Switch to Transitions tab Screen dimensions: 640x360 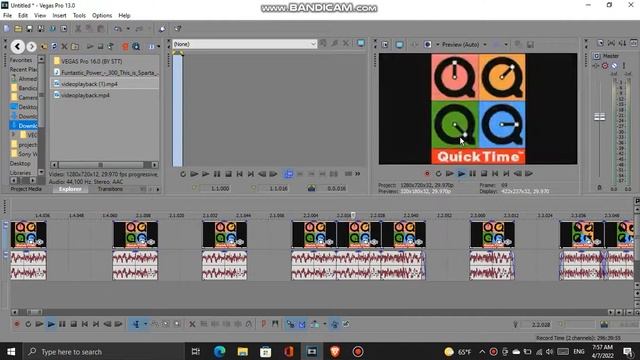pos(110,189)
